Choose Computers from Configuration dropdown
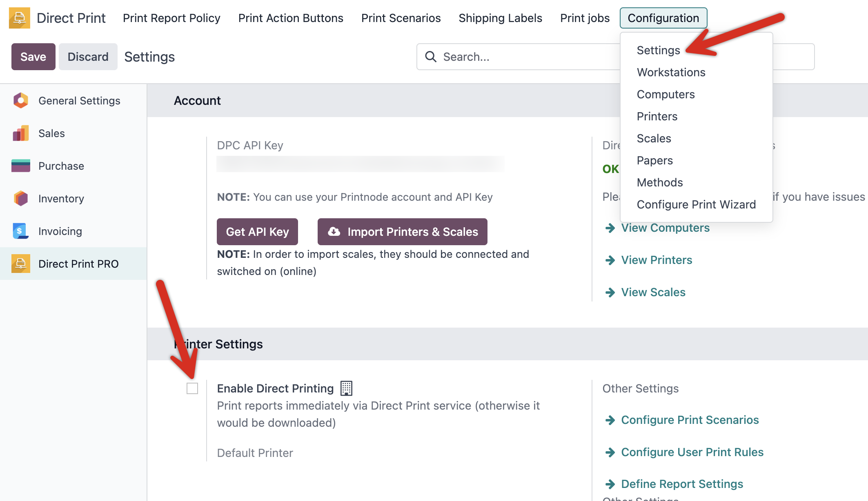 [666, 94]
